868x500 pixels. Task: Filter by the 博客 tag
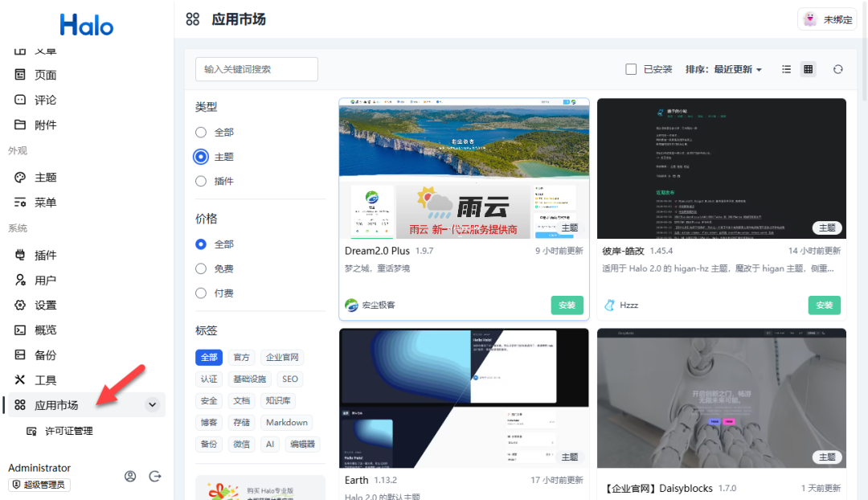[x=209, y=423]
